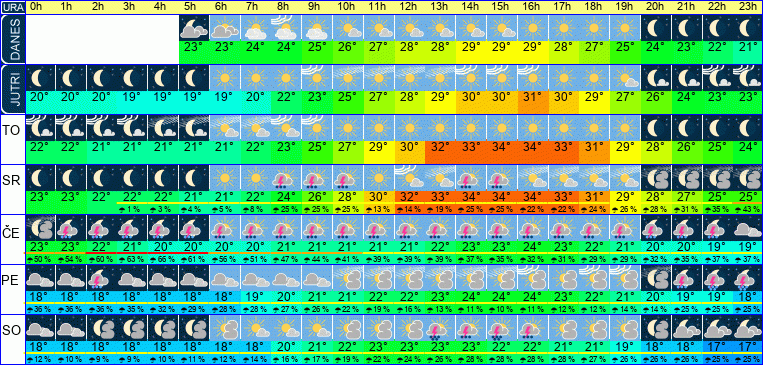Click the PE 22h night thunderstorm icon
The width and height of the screenshot is (763, 365).
click(717, 278)
